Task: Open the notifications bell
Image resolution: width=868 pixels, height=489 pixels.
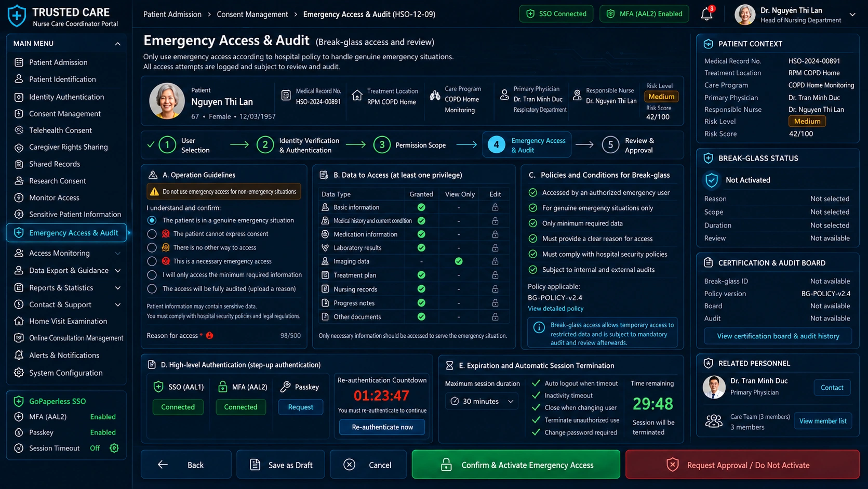Action: pos(706,14)
